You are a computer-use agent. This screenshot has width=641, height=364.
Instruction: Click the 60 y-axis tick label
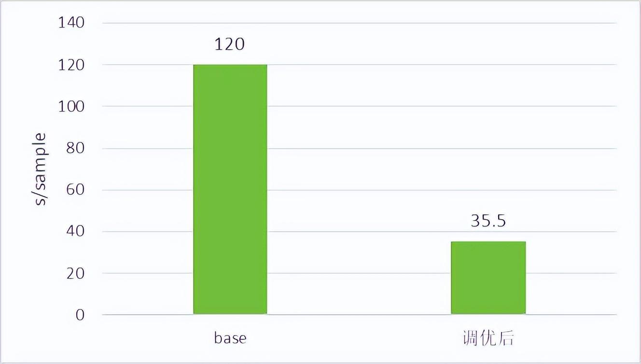pos(75,190)
